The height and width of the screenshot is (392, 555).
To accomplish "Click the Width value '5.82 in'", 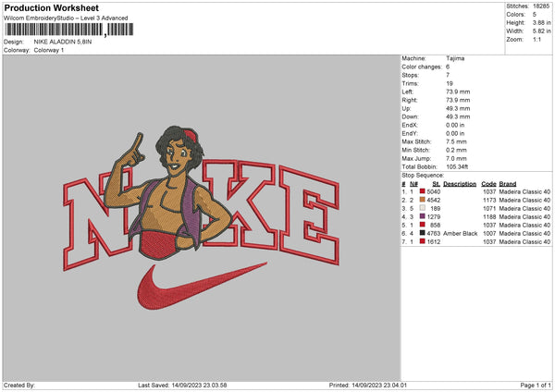I will 541,31.
